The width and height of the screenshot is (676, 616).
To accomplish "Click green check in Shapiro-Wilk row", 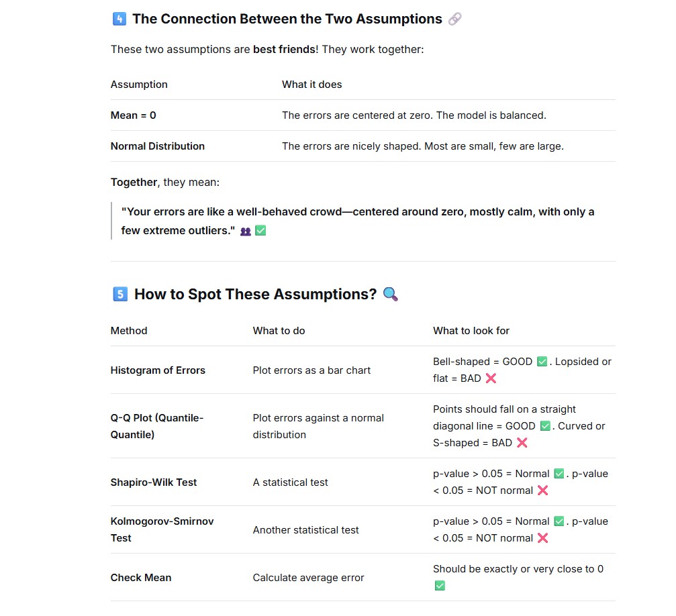I will pos(559,474).
